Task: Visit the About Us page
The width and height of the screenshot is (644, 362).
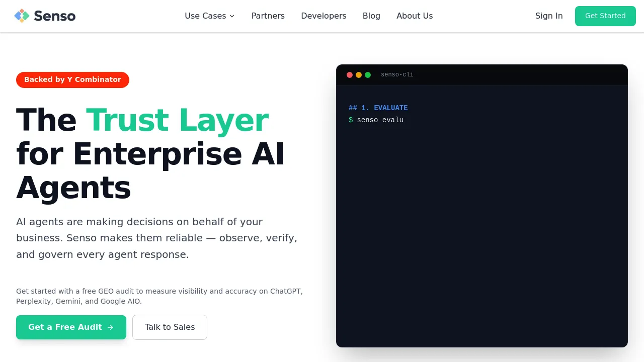Action: tap(415, 16)
